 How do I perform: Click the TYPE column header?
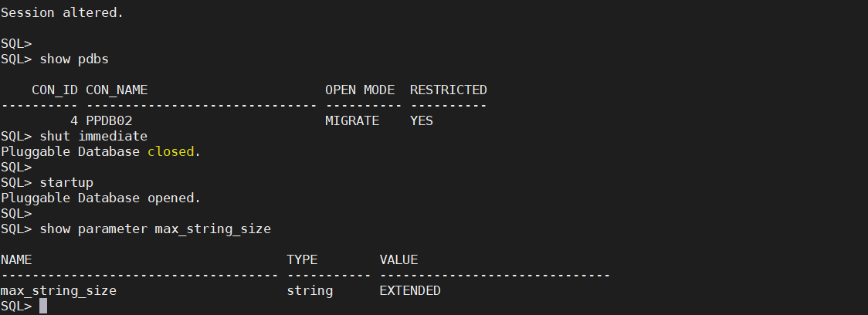click(x=302, y=259)
